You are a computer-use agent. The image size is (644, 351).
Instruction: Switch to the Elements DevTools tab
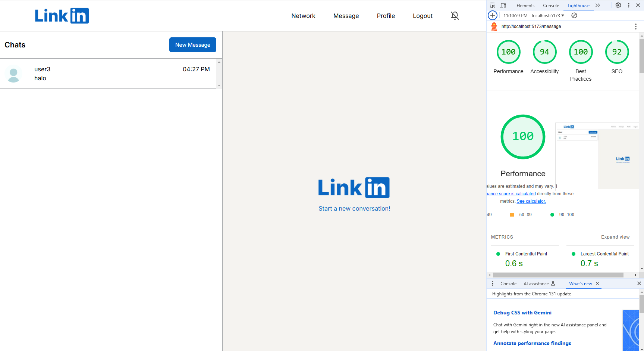click(x=525, y=5)
